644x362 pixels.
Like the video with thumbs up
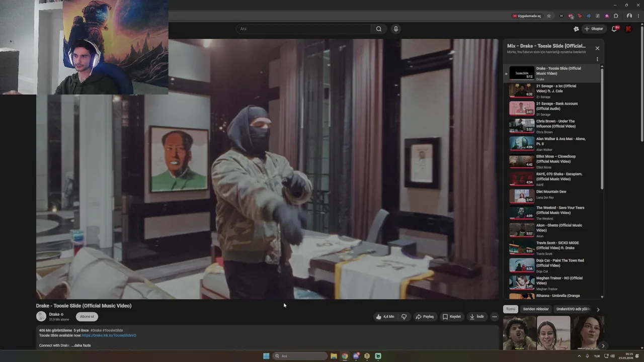385,317
